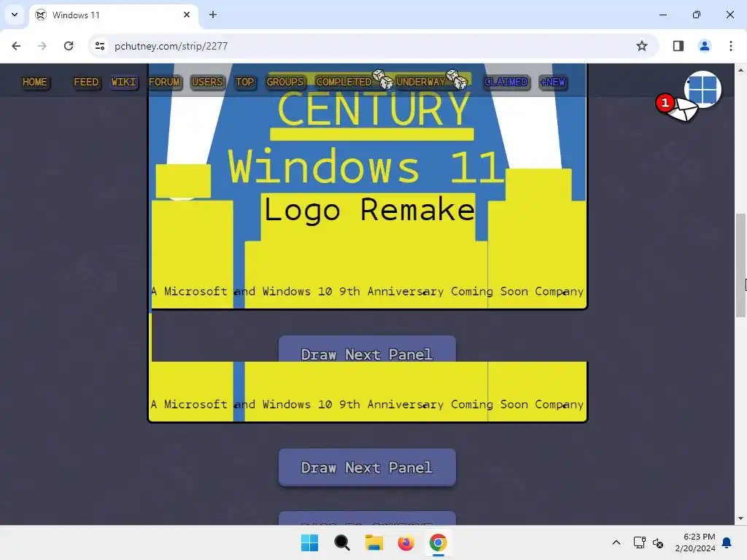Roll random dice next to COMPLETED
The image size is (747, 560).
click(382, 79)
